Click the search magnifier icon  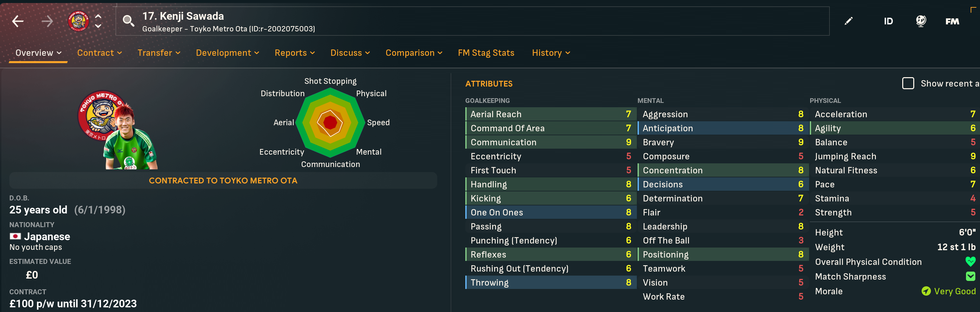[128, 21]
